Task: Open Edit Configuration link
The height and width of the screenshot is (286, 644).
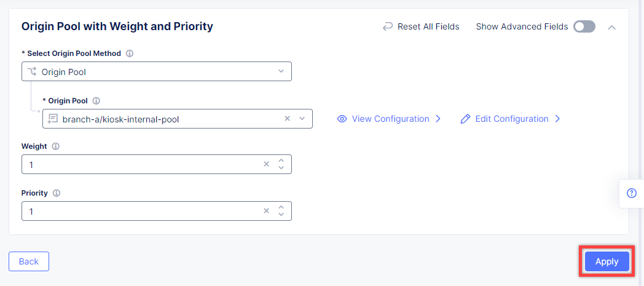Action: pos(511,119)
